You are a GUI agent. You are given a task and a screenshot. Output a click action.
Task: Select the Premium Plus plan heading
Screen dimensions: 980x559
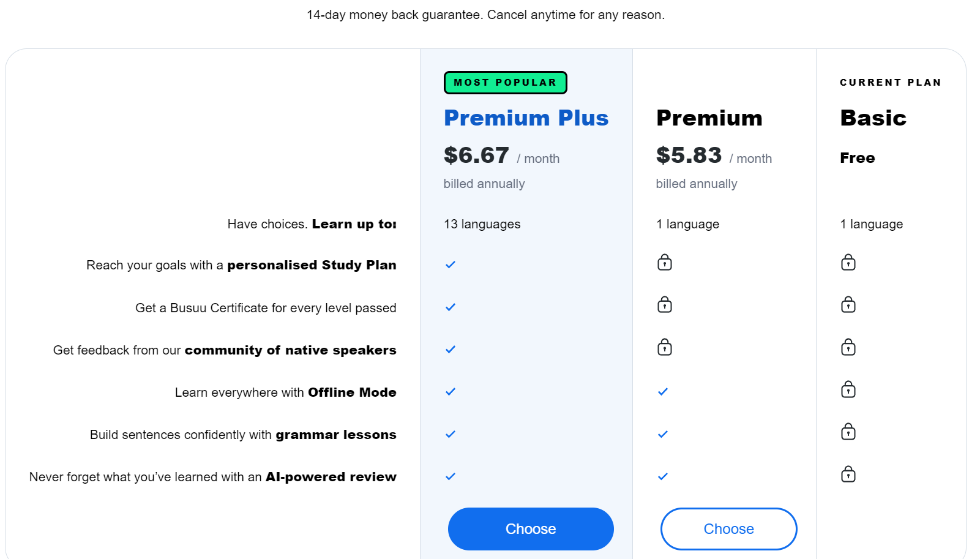pyautogui.click(x=526, y=118)
